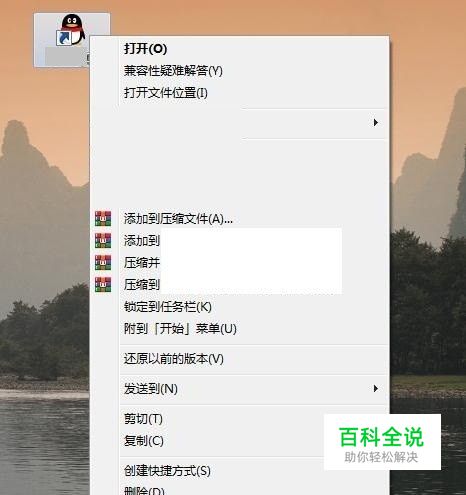Choose 添加到压缩文件(A)... option
Image resolution: width=466 pixels, height=495 pixels.
point(178,219)
